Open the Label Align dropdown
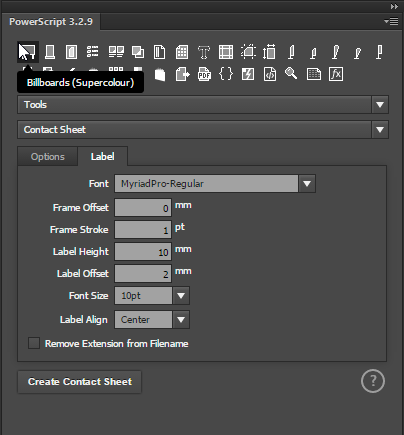Image resolution: width=404 pixels, height=435 pixels. pos(181,320)
